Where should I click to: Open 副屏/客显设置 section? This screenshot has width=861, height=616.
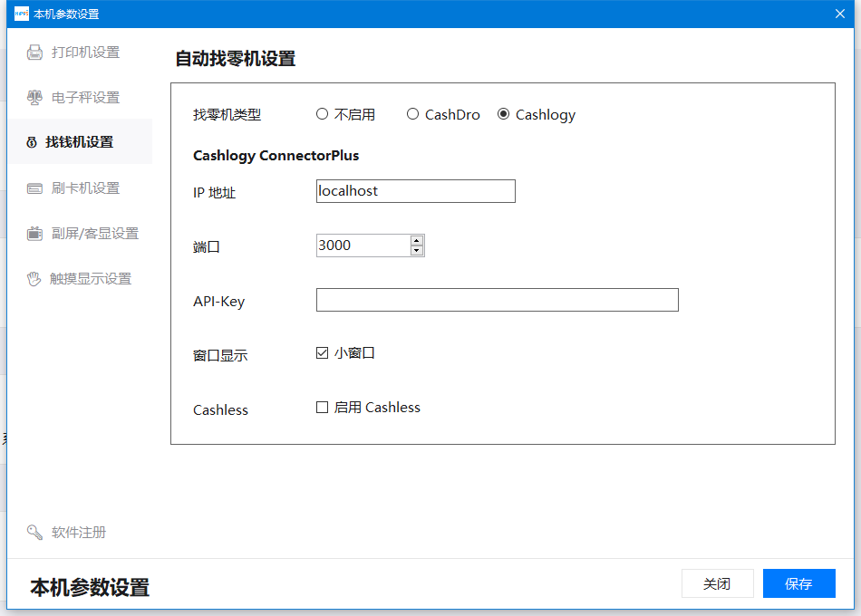(x=80, y=234)
